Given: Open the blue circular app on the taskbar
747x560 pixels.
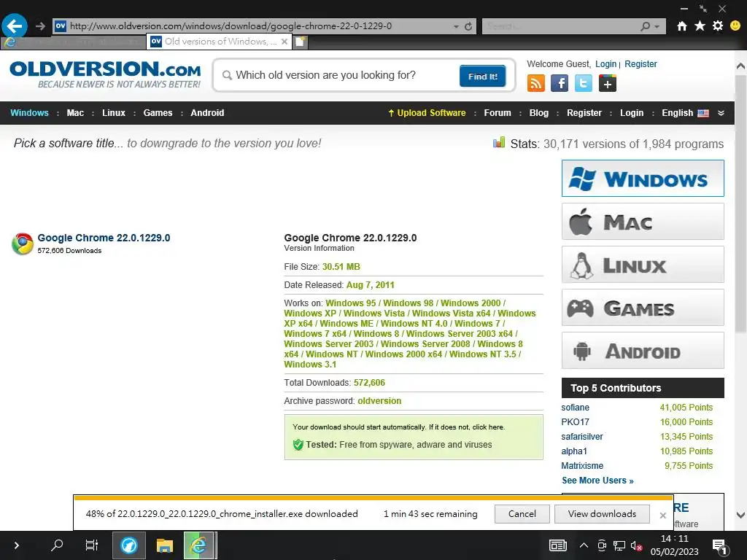Looking at the screenshot, I should point(128,545).
